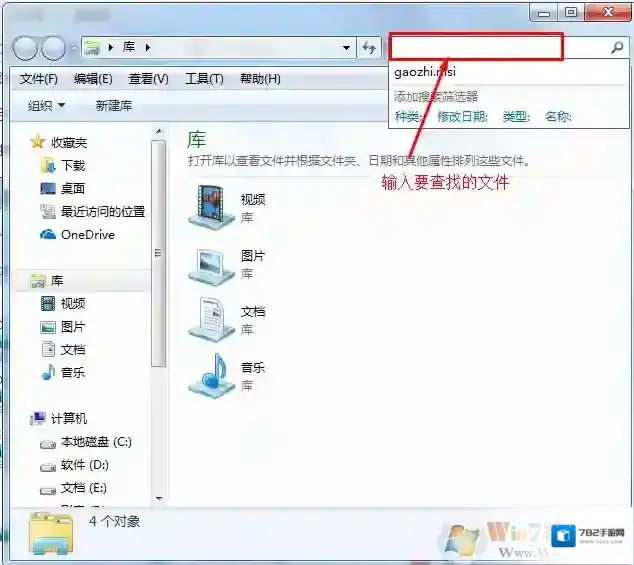
Task: Click the 软件 (D:) drive icon
Action: 48,468
